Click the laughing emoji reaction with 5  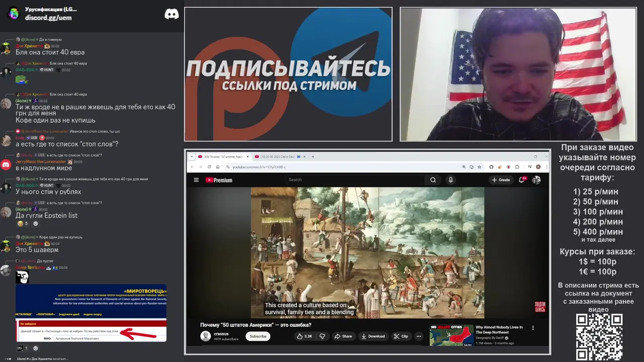point(23,224)
